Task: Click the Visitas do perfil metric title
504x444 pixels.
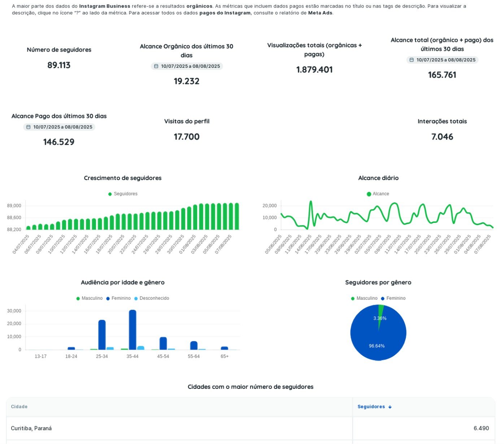Action: pyautogui.click(x=187, y=122)
